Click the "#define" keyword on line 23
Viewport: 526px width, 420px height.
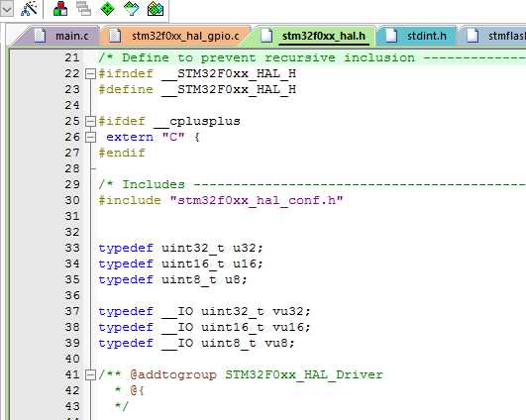tap(126, 89)
